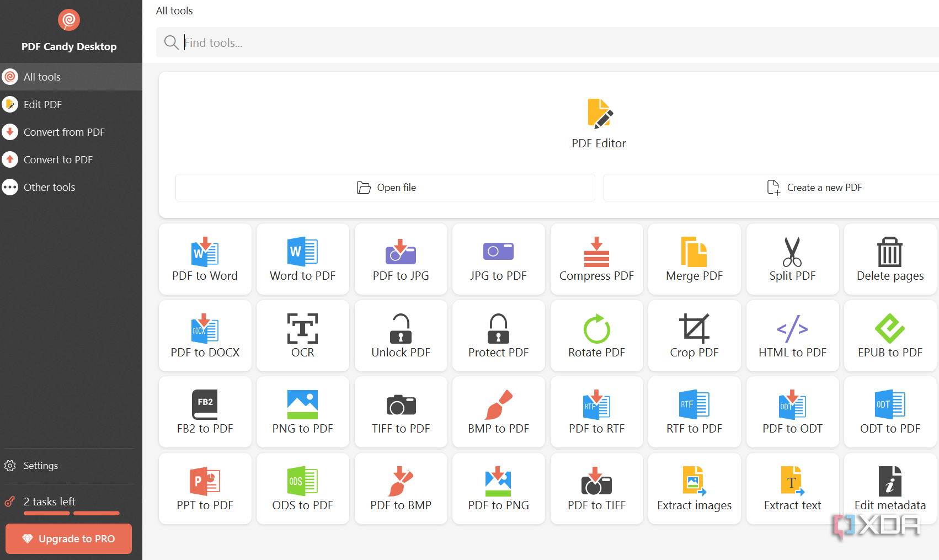Show Other tools category
Viewport: 939px width, 560px height.
(71, 187)
